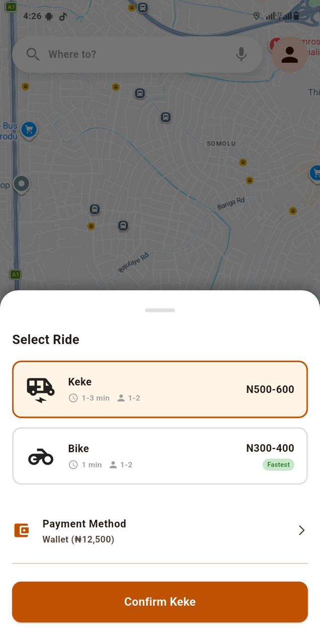The height and width of the screenshot is (644, 320).
Task: Select the Bike ride option
Action: click(159, 455)
